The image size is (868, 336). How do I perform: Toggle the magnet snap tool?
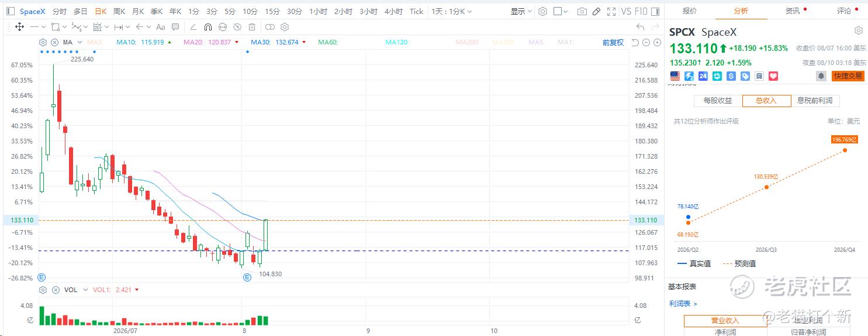[x=208, y=27]
